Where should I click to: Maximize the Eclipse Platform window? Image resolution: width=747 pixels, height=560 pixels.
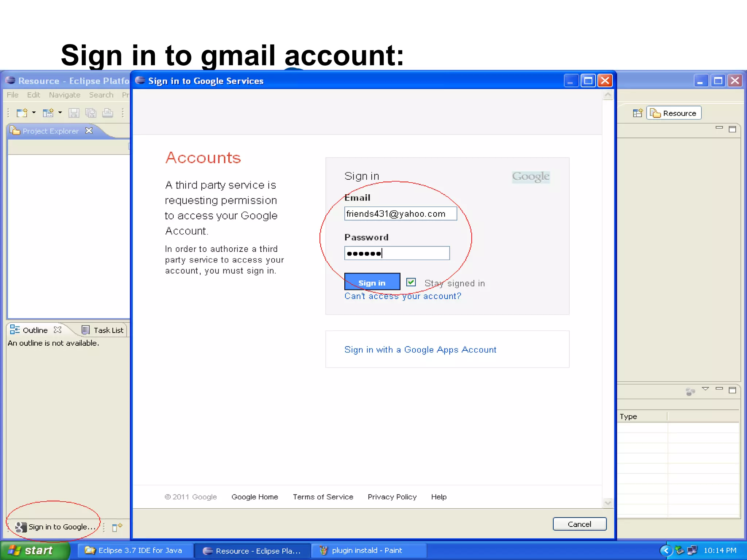coord(718,81)
